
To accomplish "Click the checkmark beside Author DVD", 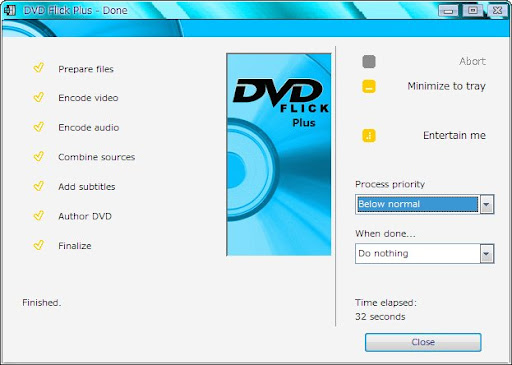I will 39,215.
